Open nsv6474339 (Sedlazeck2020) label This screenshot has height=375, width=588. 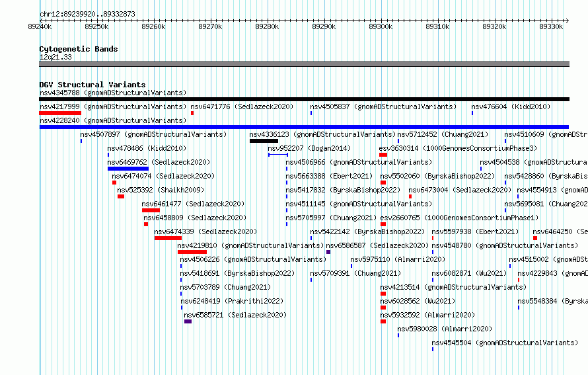coord(205,231)
